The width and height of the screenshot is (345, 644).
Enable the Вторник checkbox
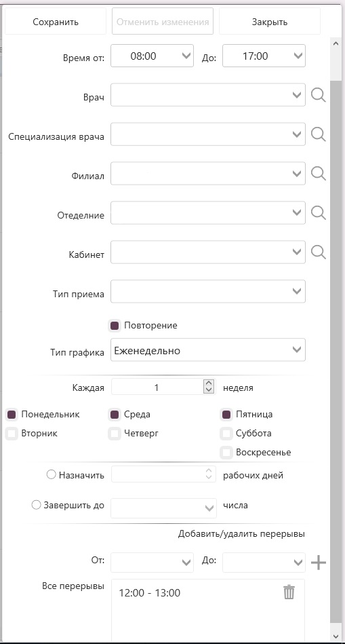click(12, 434)
